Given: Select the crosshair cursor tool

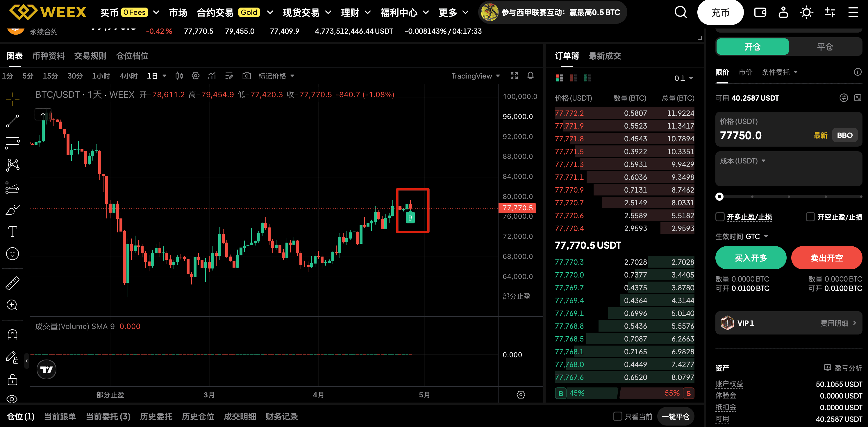Looking at the screenshot, I should click(x=12, y=99).
